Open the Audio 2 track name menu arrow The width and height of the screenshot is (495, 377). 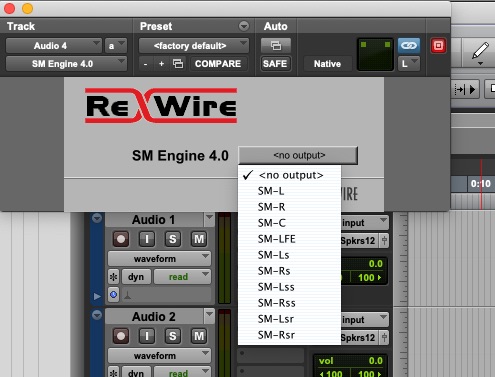209,315
